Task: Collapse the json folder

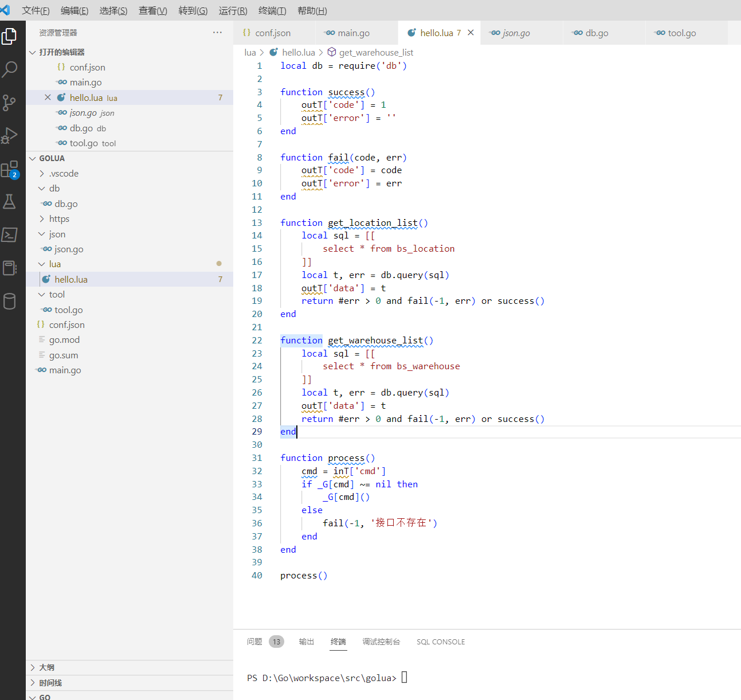Action: (x=42, y=234)
